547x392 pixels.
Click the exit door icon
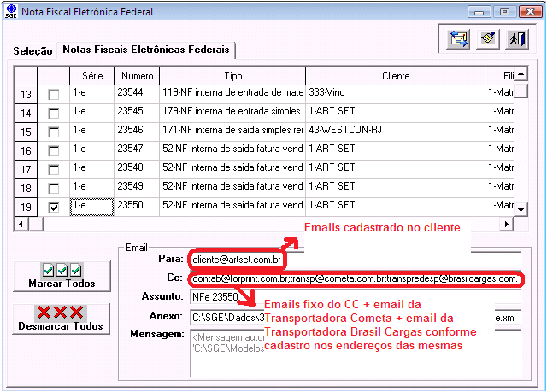point(516,38)
